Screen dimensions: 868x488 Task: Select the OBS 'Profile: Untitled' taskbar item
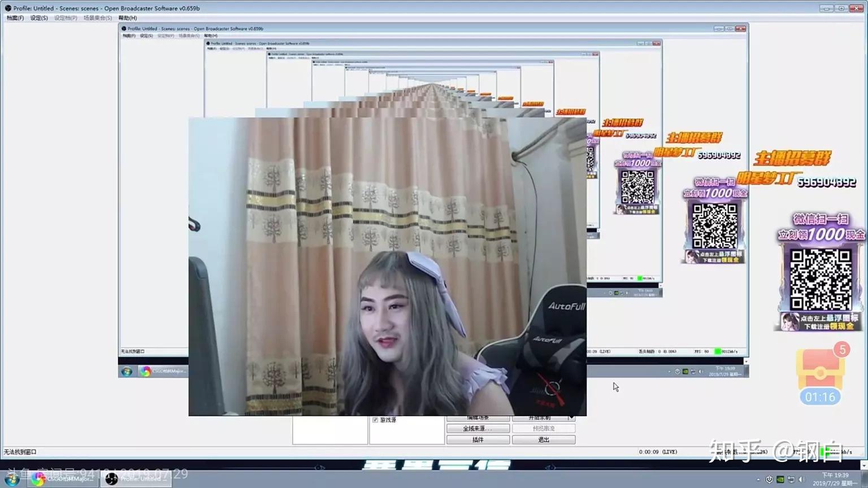click(136, 478)
